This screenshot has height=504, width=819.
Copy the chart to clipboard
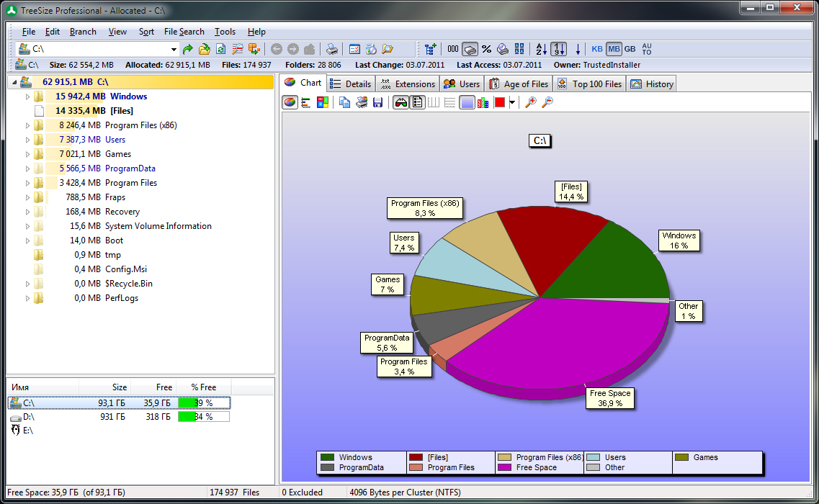point(345,102)
